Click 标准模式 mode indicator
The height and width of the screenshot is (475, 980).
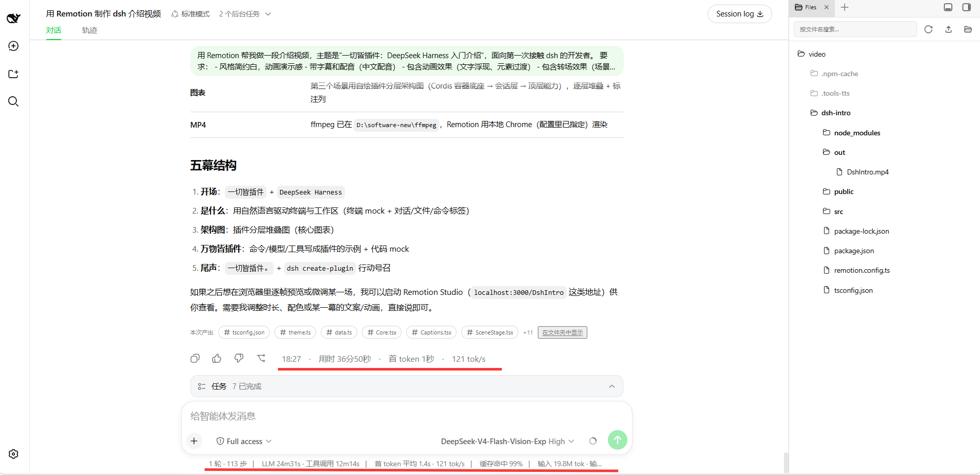point(190,14)
